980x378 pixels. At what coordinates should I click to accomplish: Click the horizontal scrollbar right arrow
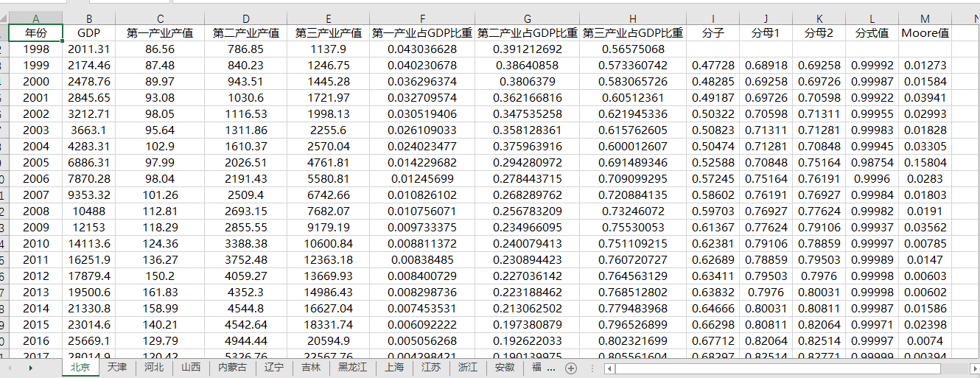pos(974,368)
